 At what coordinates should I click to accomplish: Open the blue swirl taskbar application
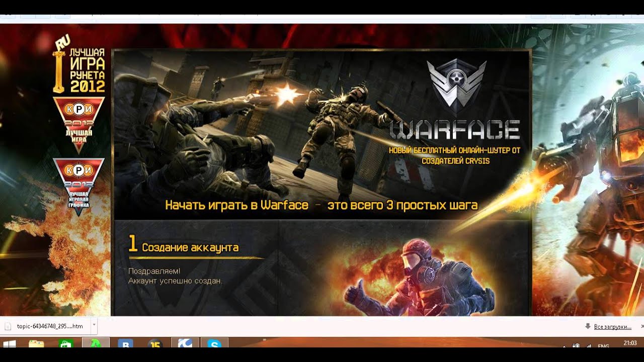[185, 343]
